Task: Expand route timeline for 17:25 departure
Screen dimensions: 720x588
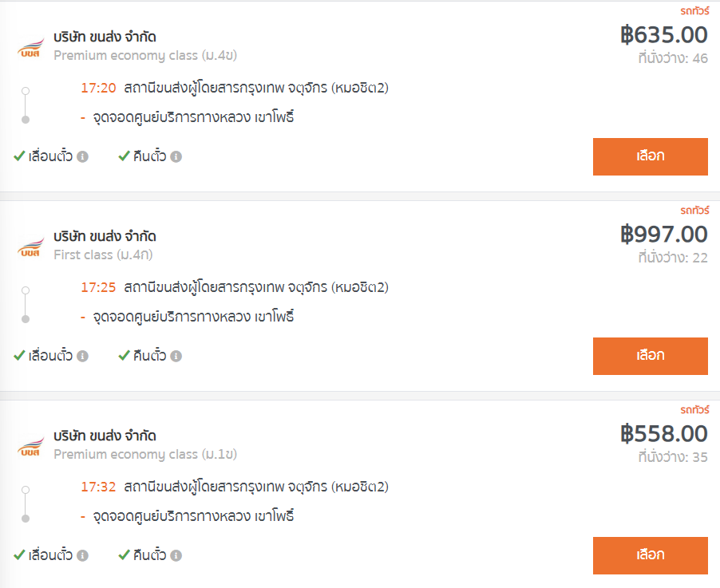Action: pyautogui.click(x=26, y=305)
